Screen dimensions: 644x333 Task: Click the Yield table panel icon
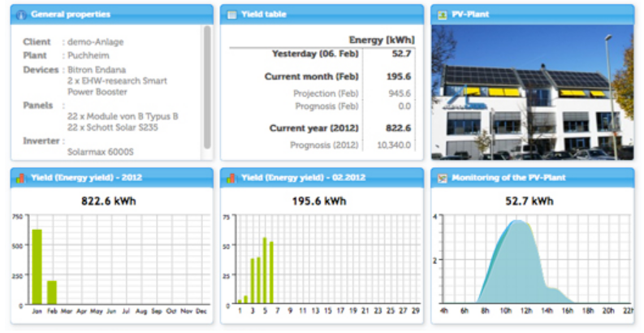pyautogui.click(x=232, y=15)
